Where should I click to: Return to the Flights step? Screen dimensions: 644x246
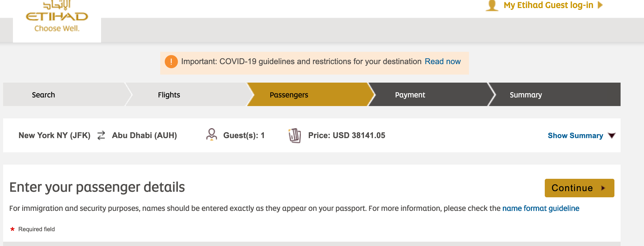pyautogui.click(x=169, y=95)
